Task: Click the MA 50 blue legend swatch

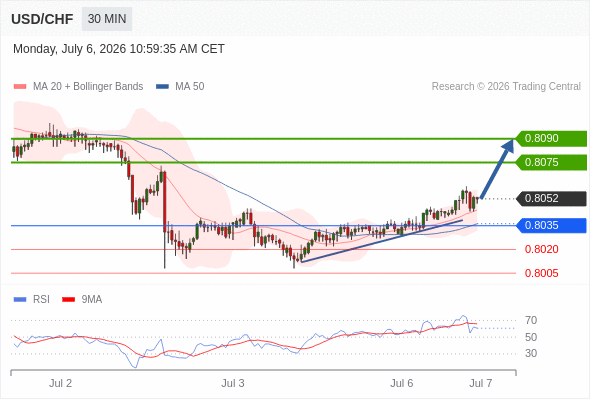Action: point(162,87)
